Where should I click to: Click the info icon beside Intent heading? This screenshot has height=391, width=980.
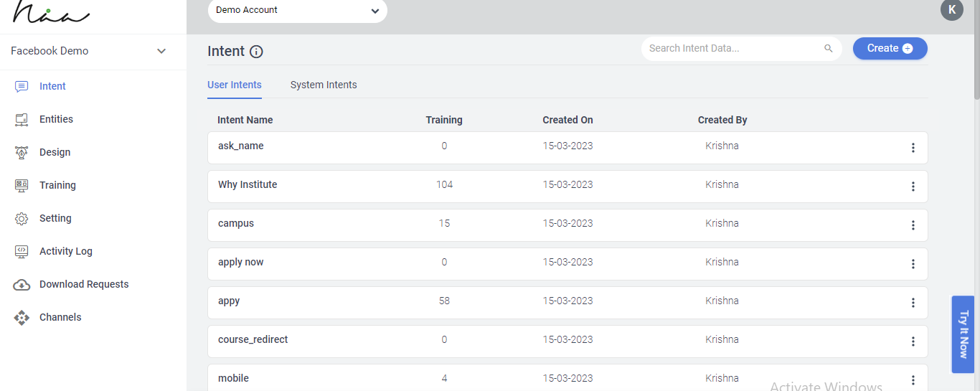click(x=256, y=52)
